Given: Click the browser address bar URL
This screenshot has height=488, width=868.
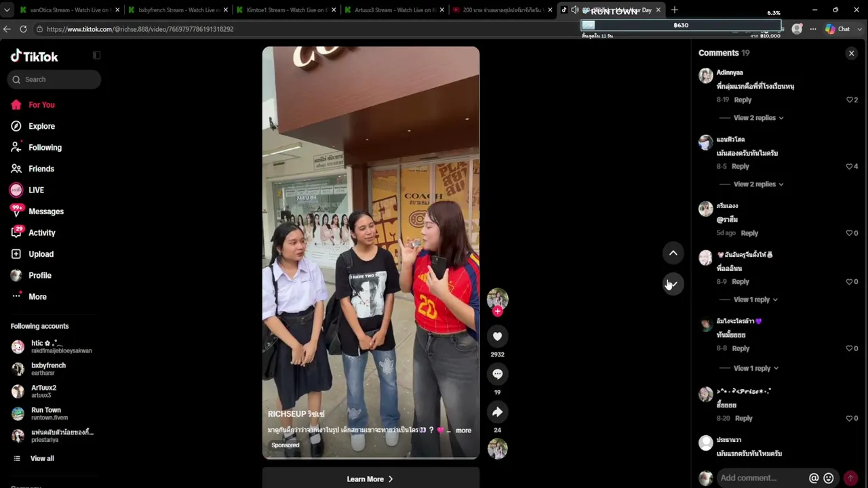Looking at the screenshot, I should point(140,29).
